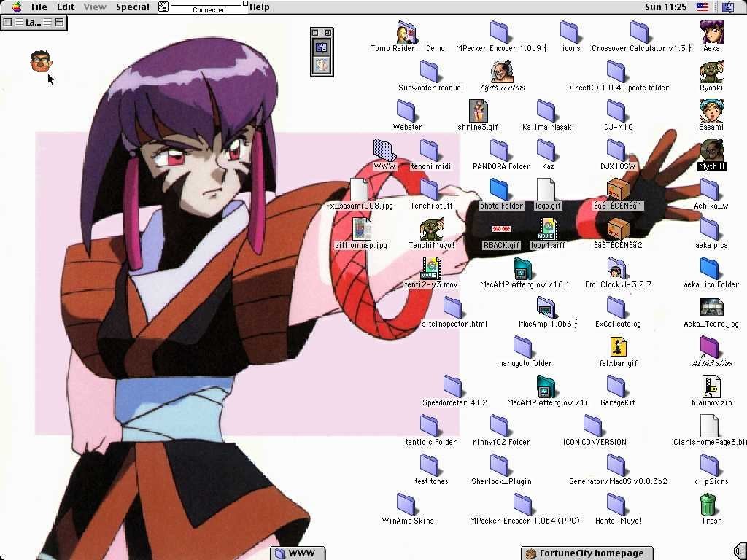This screenshot has width=747, height=560.
Task: Select the logo.gif document
Action: (x=546, y=190)
